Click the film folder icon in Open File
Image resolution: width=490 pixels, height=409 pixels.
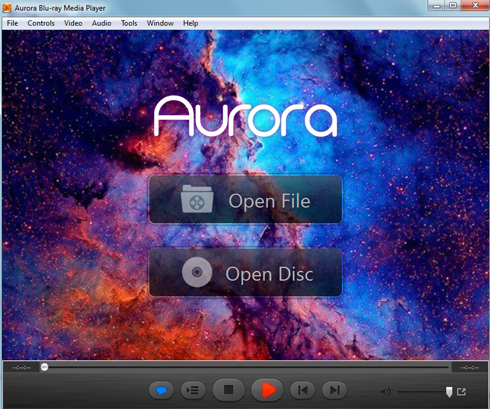coord(197,199)
